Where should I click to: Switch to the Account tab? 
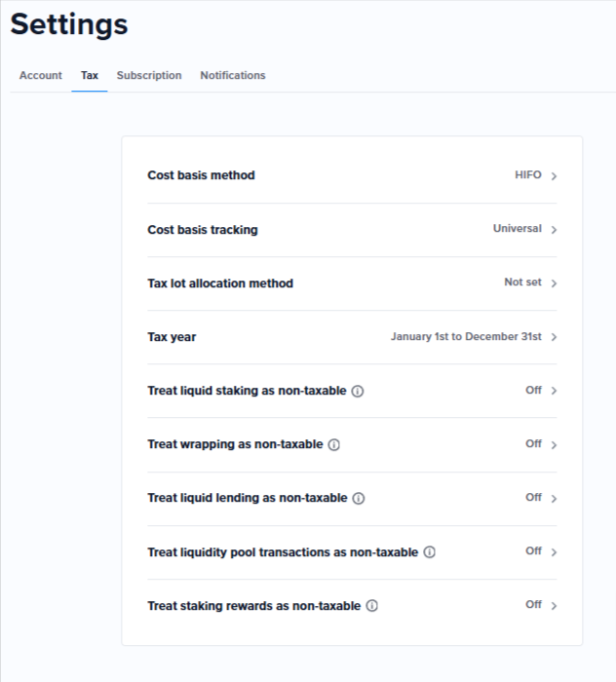point(41,75)
